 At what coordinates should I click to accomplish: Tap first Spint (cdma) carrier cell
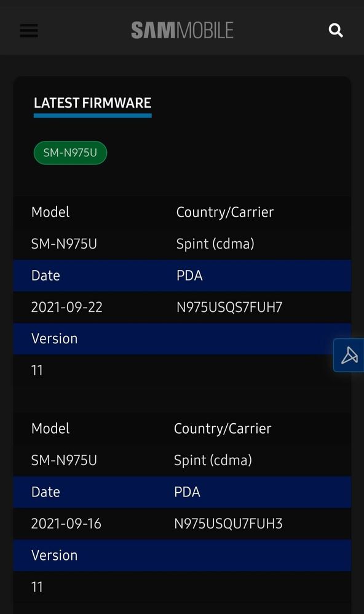click(215, 244)
